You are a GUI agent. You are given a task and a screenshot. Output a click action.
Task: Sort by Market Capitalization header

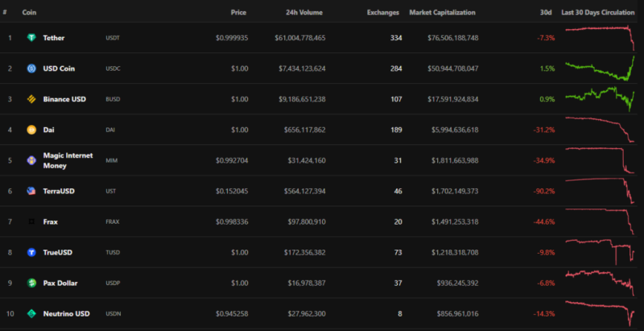442,13
